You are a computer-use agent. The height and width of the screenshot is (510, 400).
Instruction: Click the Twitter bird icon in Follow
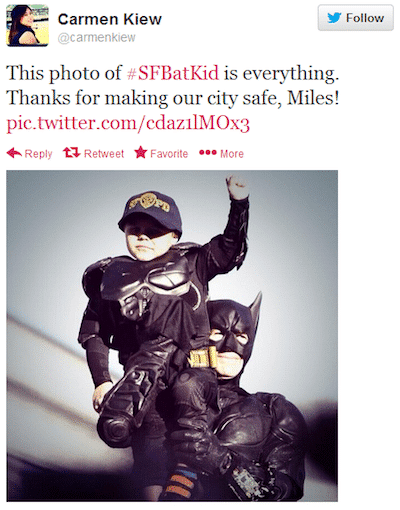(334, 18)
